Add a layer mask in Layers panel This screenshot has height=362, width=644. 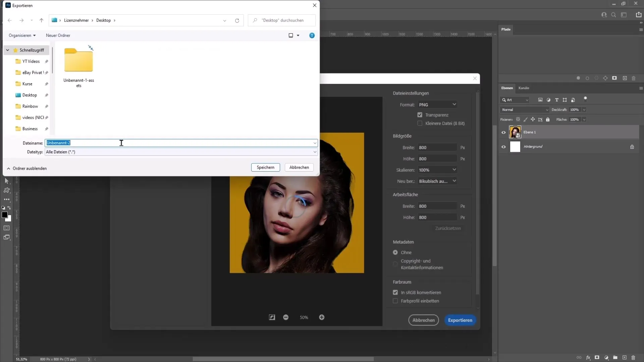(597, 358)
